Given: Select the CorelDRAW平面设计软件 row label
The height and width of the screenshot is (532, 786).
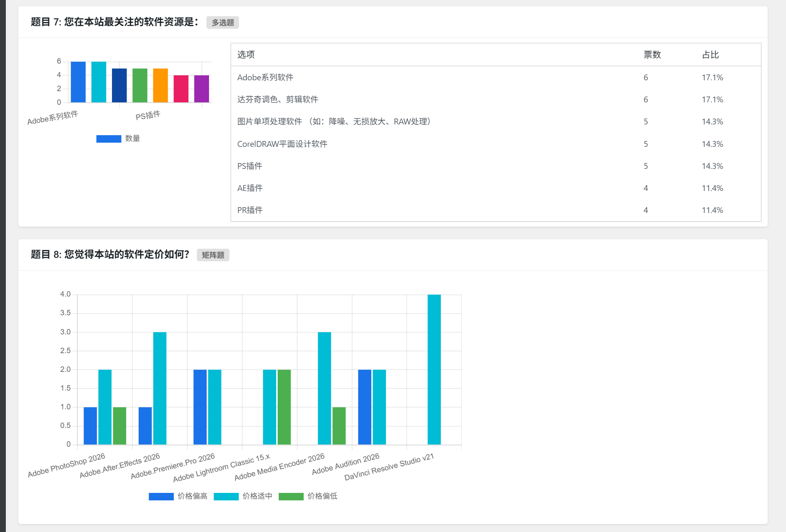Looking at the screenshot, I should 282,144.
